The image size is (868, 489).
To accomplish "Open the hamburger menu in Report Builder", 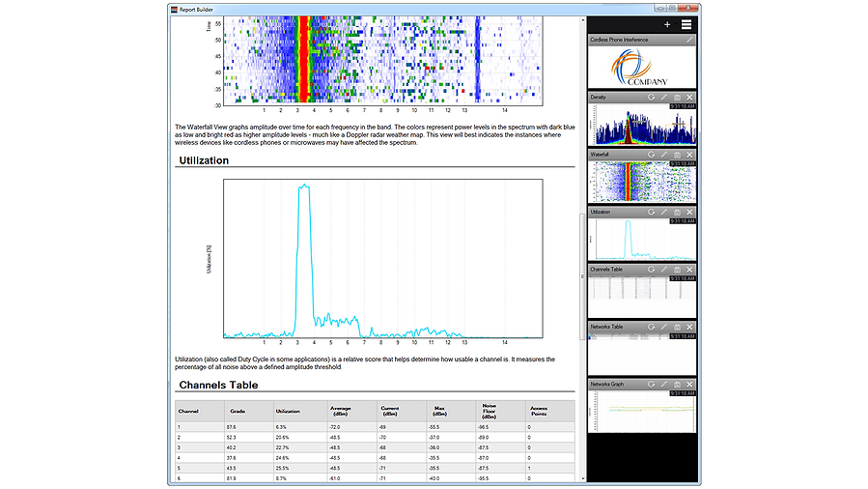I will (x=686, y=24).
